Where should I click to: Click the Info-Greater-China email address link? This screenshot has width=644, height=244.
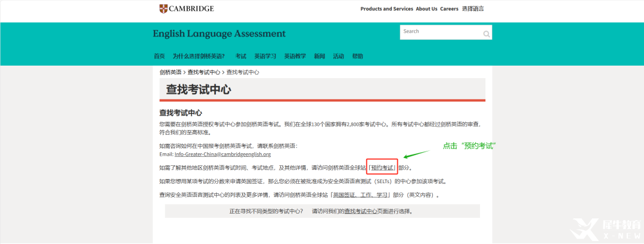222,155
